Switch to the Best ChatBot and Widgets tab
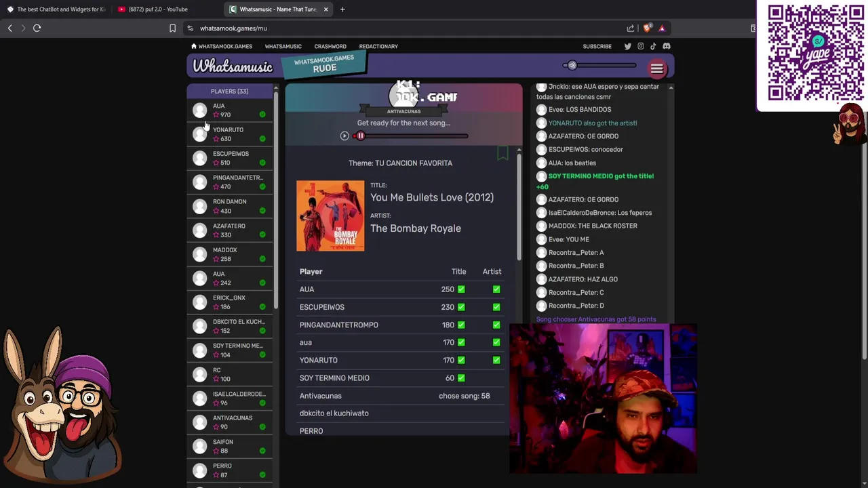 57,9
